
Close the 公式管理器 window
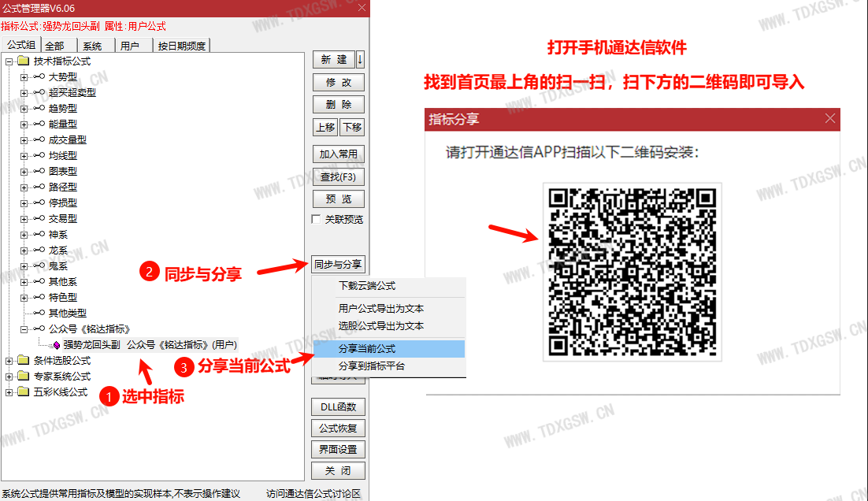pos(362,8)
